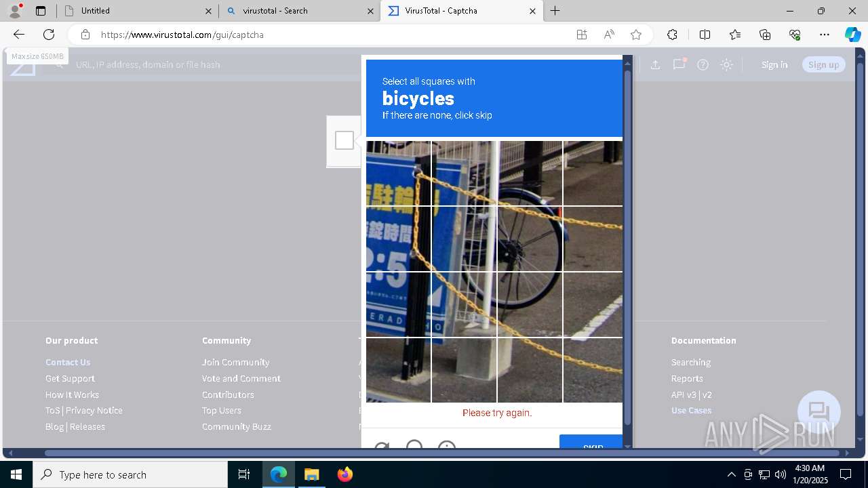Open the app available icon in address bar
Image resolution: width=868 pixels, height=488 pixels.
tap(582, 35)
